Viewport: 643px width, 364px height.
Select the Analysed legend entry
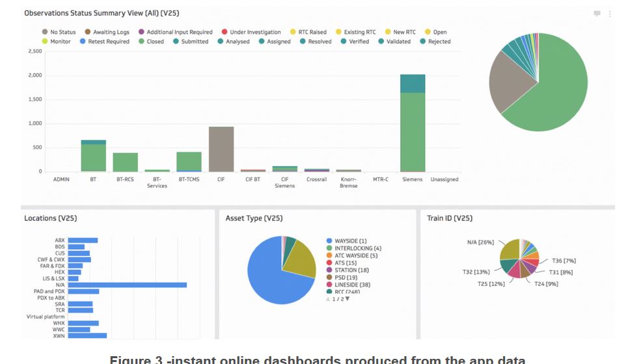[x=234, y=42]
